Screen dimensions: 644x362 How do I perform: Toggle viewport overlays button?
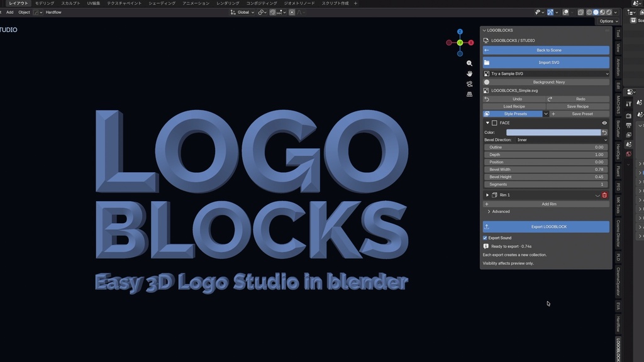tap(565, 13)
